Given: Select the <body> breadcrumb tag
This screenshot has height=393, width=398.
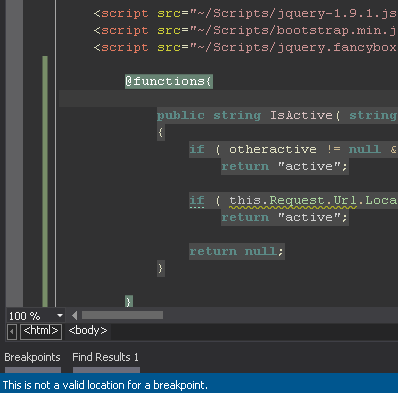Looking at the screenshot, I should pyautogui.click(x=88, y=331).
